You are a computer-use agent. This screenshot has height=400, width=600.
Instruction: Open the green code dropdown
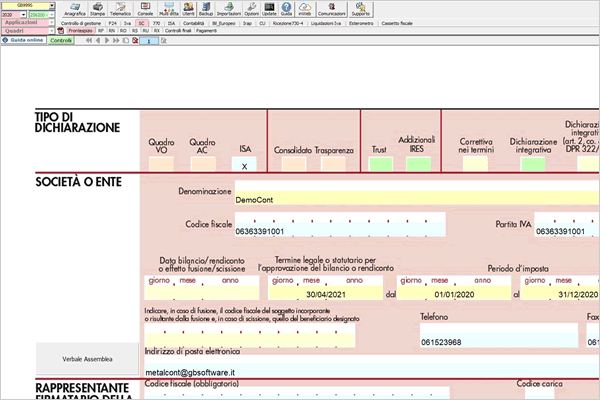click(52, 15)
